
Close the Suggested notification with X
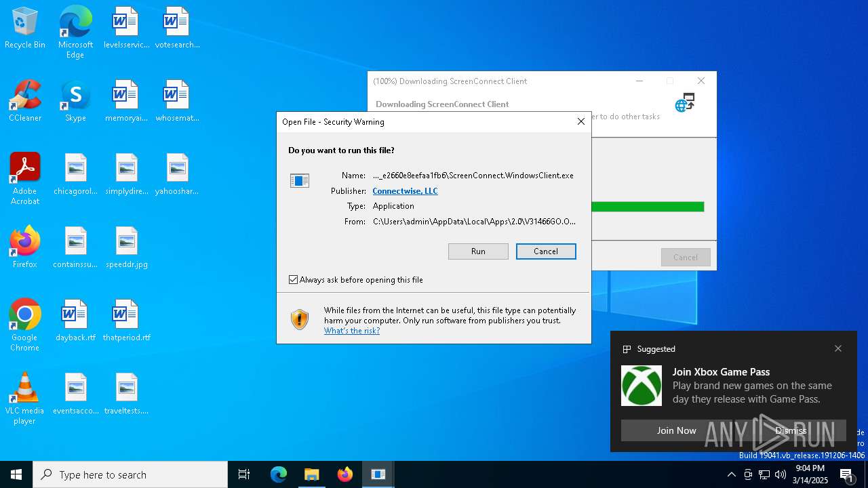838,348
